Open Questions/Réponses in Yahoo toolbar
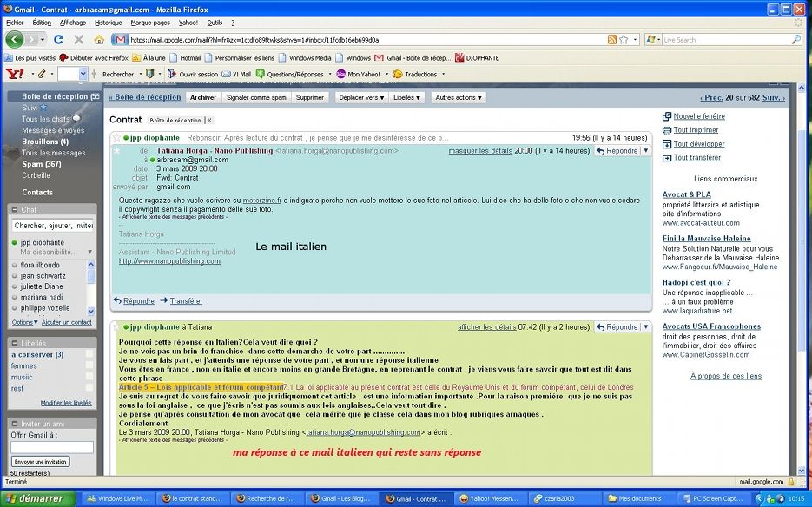 coord(289,74)
